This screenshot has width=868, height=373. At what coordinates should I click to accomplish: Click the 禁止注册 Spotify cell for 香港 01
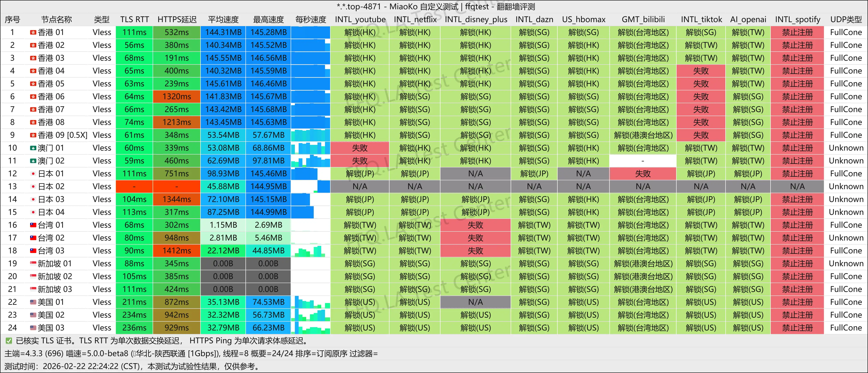pyautogui.click(x=797, y=32)
